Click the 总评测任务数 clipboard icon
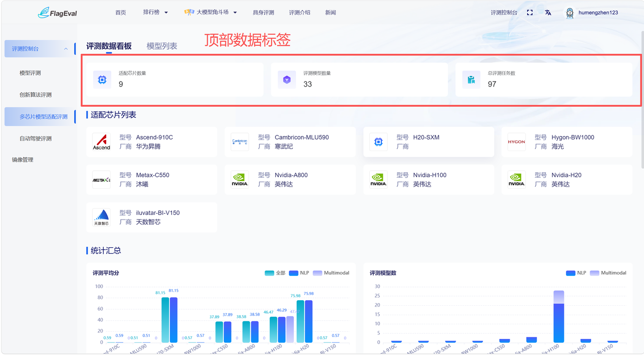The width and height of the screenshot is (644, 355). (471, 80)
